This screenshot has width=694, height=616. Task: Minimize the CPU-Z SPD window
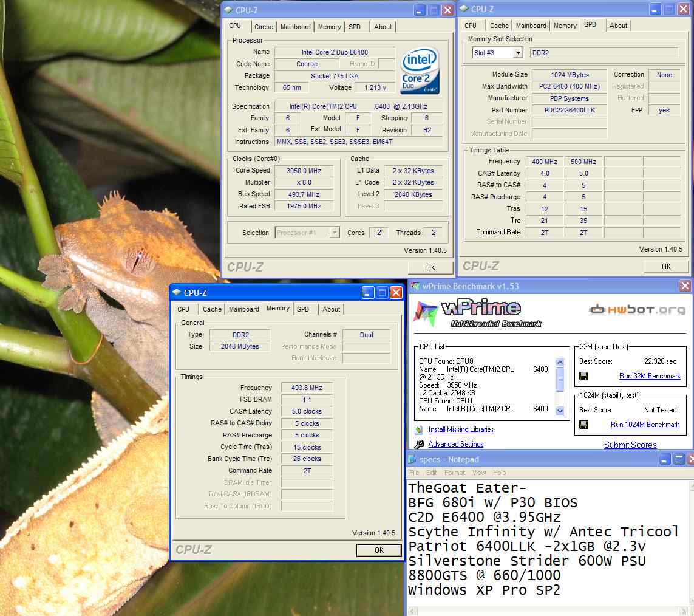pos(656,9)
